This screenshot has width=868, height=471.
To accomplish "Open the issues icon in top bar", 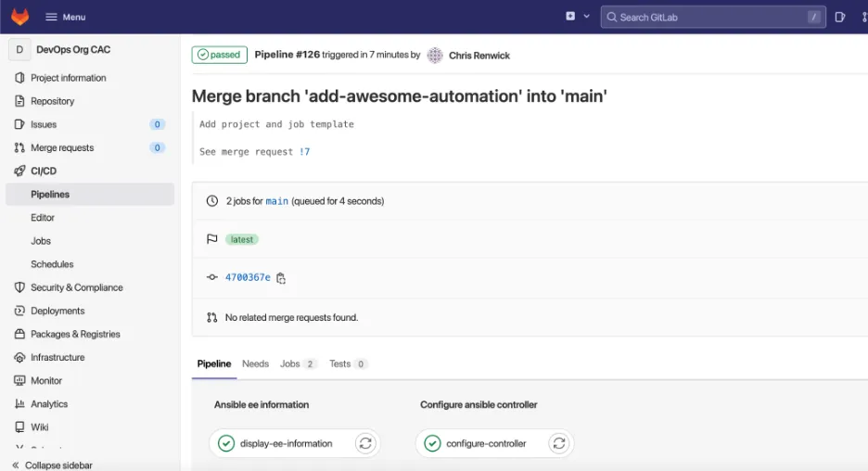I will click(840, 18).
